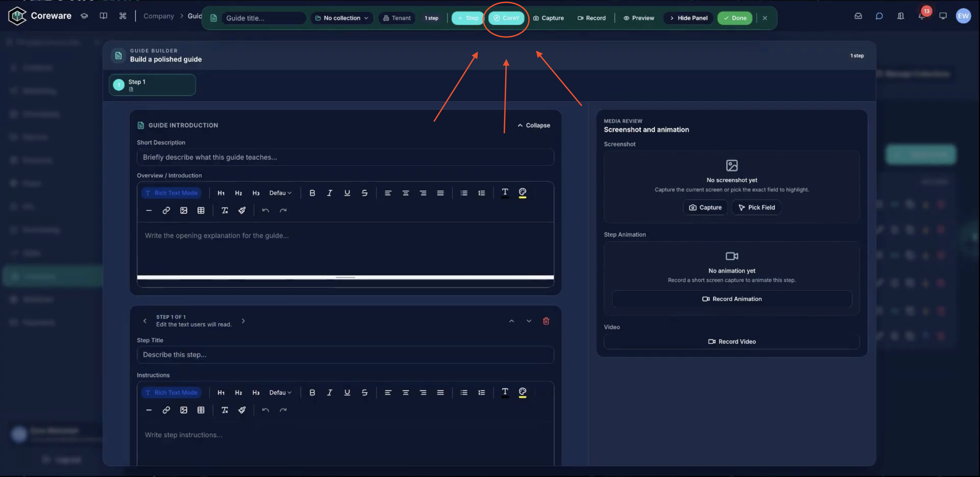This screenshot has width=980, height=477.
Task: Click Preview in the guide toolbar
Action: [639, 18]
